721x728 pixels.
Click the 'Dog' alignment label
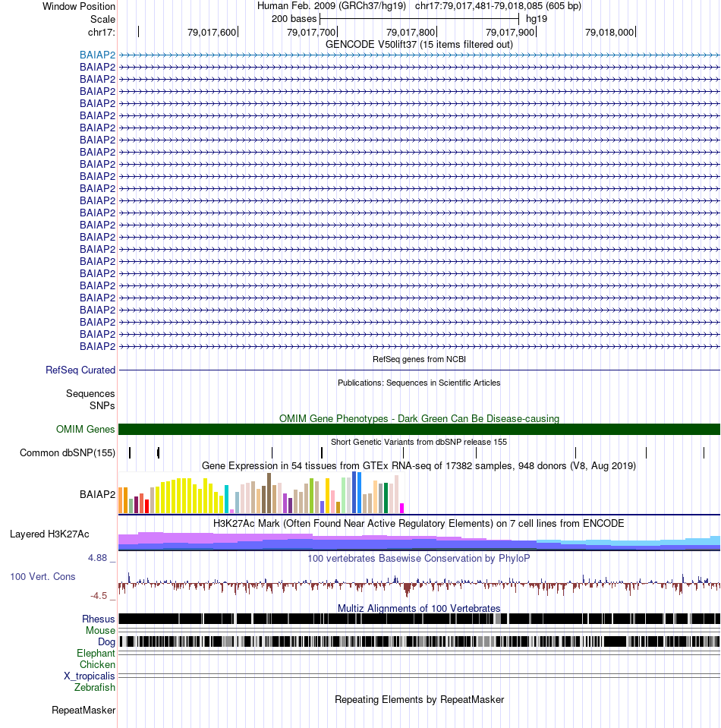point(106,642)
